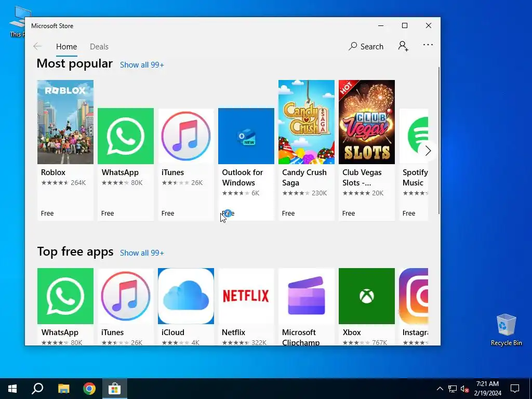This screenshot has width=532, height=399.
Task: Advance Most popular carousel with right chevron
Action: [x=428, y=151]
